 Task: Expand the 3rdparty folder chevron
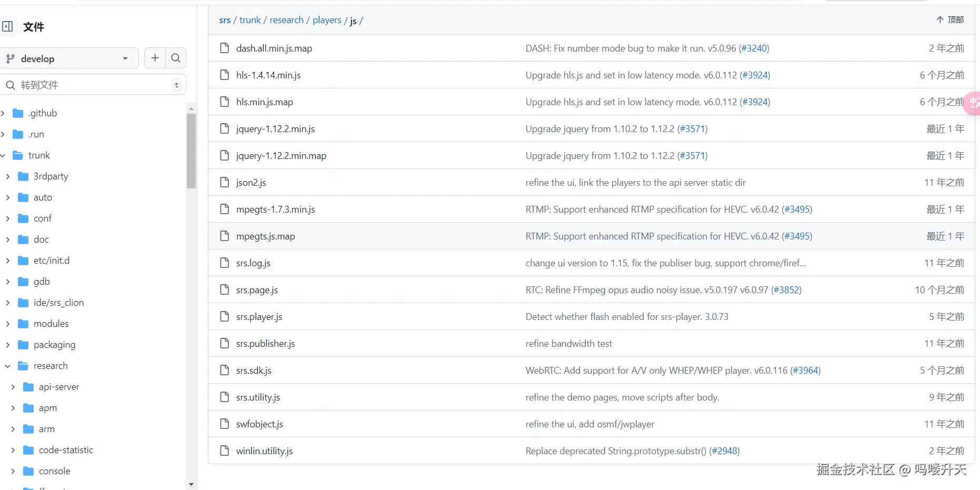point(7,176)
